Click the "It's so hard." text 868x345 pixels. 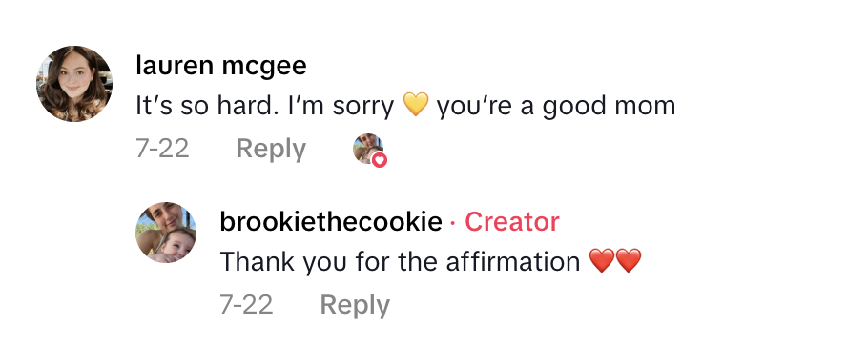tap(208, 105)
